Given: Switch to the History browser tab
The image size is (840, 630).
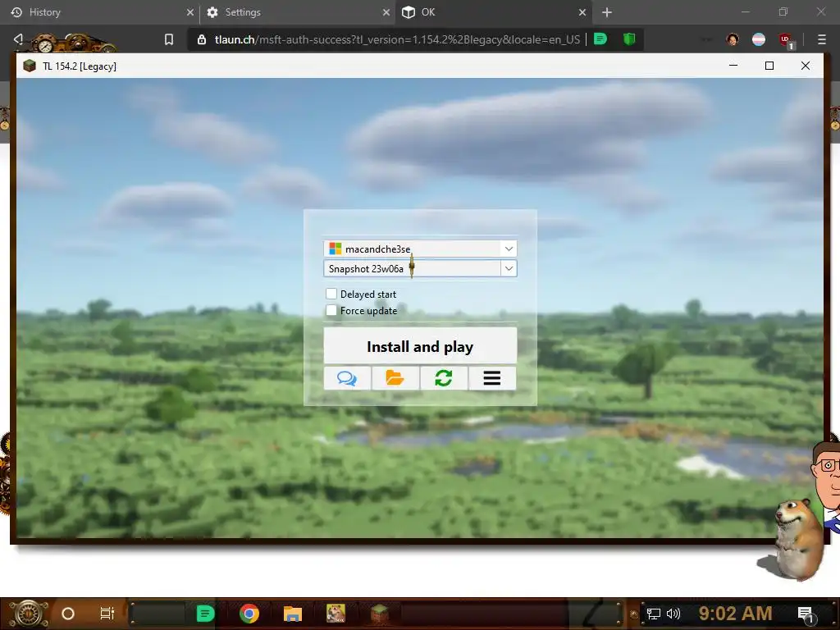Looking at the screenshot, I should tap(99, 12).
